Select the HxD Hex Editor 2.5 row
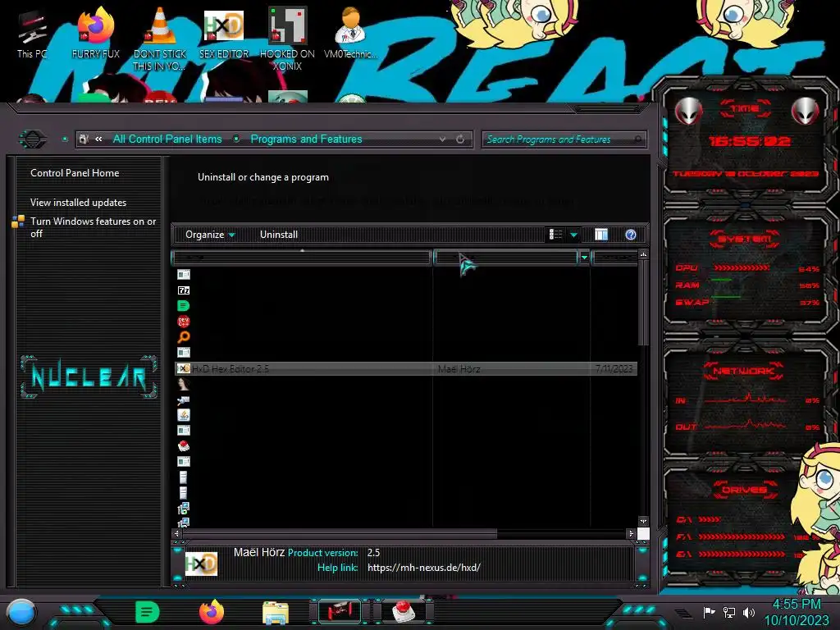The height and width of the screenshot is (630, 840). click(x=406, y=368)
